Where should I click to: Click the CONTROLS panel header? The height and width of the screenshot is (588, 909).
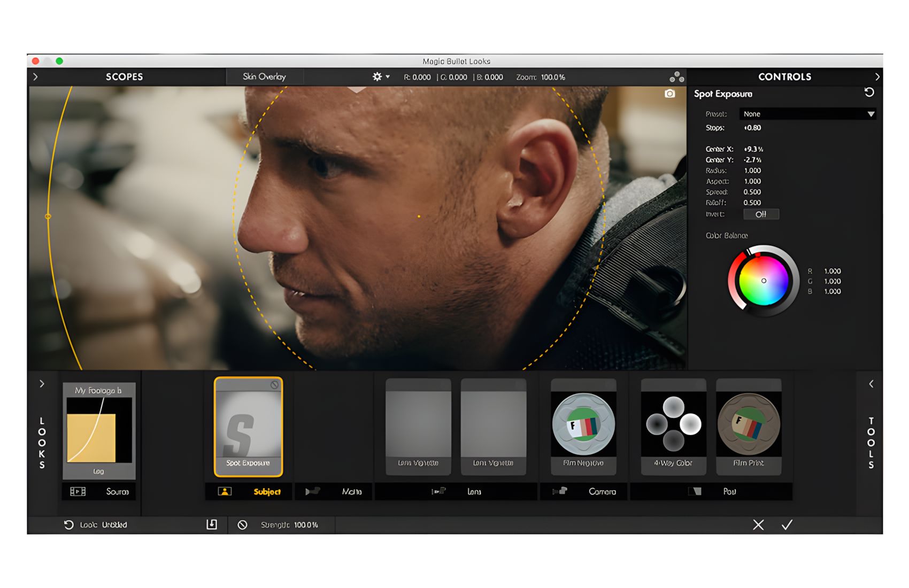click(785, 77)
